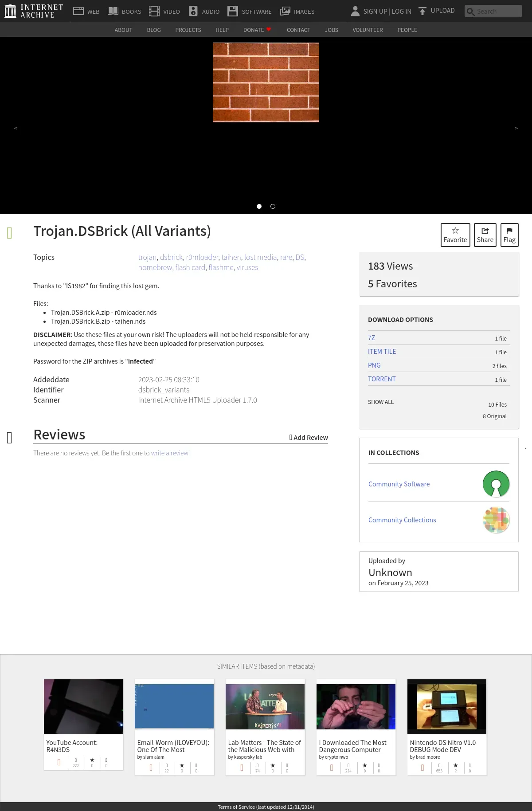Open Community Software collection icon
This screenshot has height=811, width=532.
coord(496,484)
